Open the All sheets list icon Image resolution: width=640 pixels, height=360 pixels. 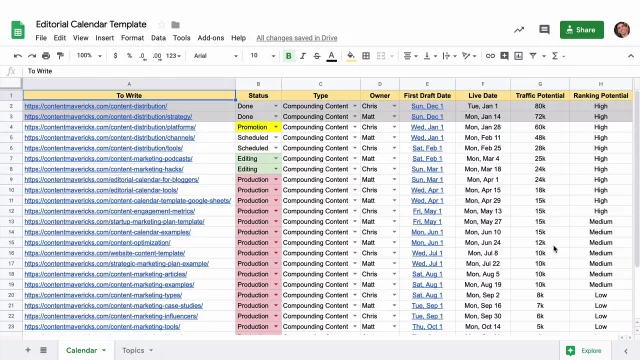pyautogui.click(x=43, y=350)
